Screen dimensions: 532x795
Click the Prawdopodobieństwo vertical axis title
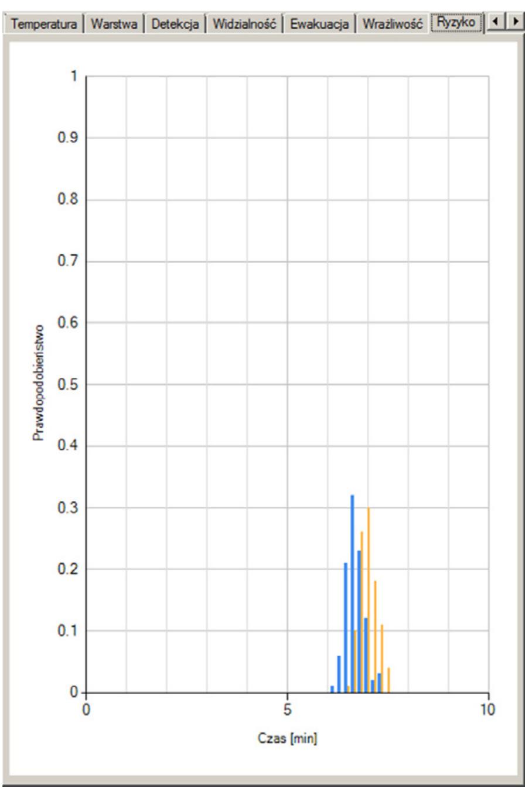(x=39, y=384)
